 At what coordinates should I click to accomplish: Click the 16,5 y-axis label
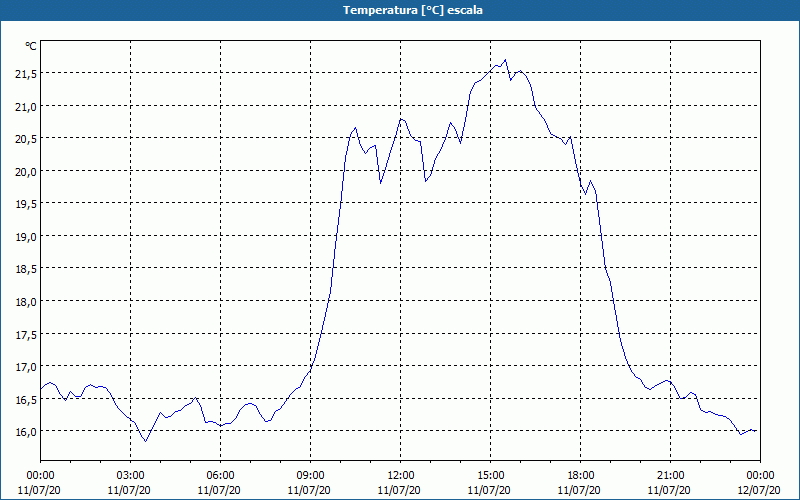26,399
